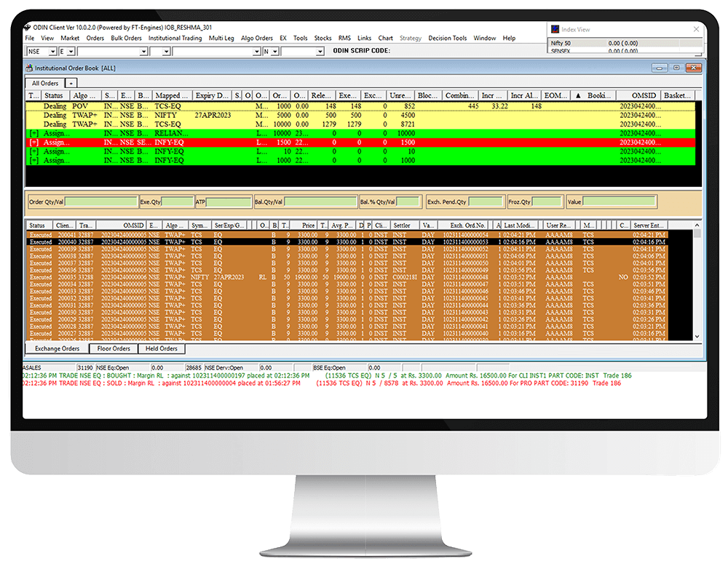Select the TWAP+ TCS-EQ order with quantity 10000
Screen dimensions: 728x569
360,124
